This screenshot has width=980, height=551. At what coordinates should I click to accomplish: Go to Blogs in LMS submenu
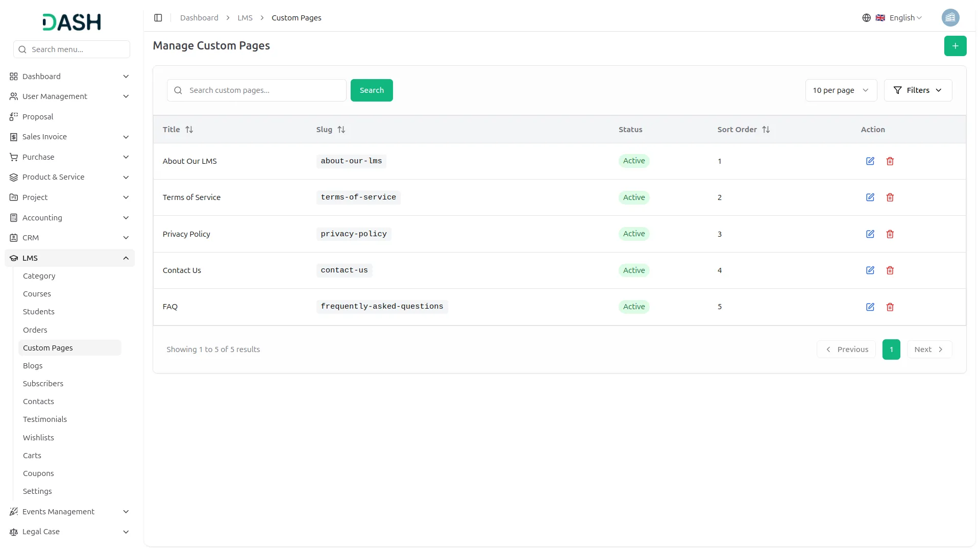(x=33, y=366)
